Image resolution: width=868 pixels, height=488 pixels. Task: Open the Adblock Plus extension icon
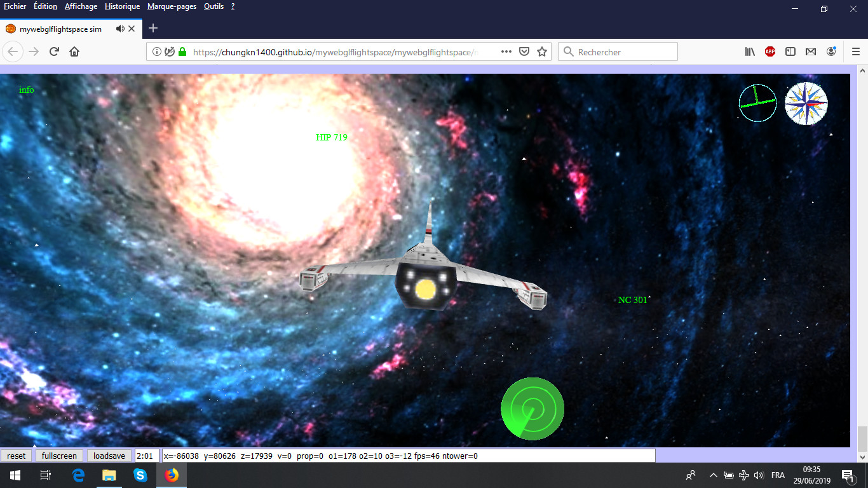[770, 51]
